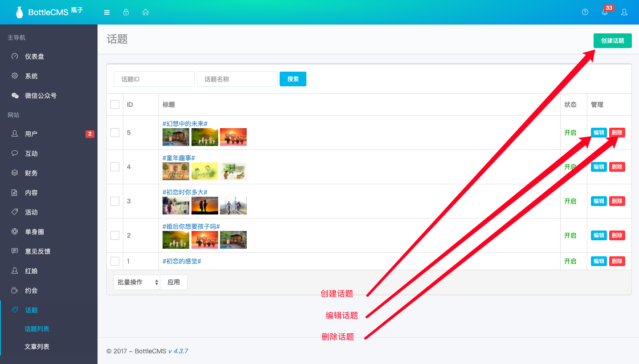Viewport: 639px width, 364px height.
Task: Click the sunset thumbnail of #初恋时你多大#
Action: [205, 206]
